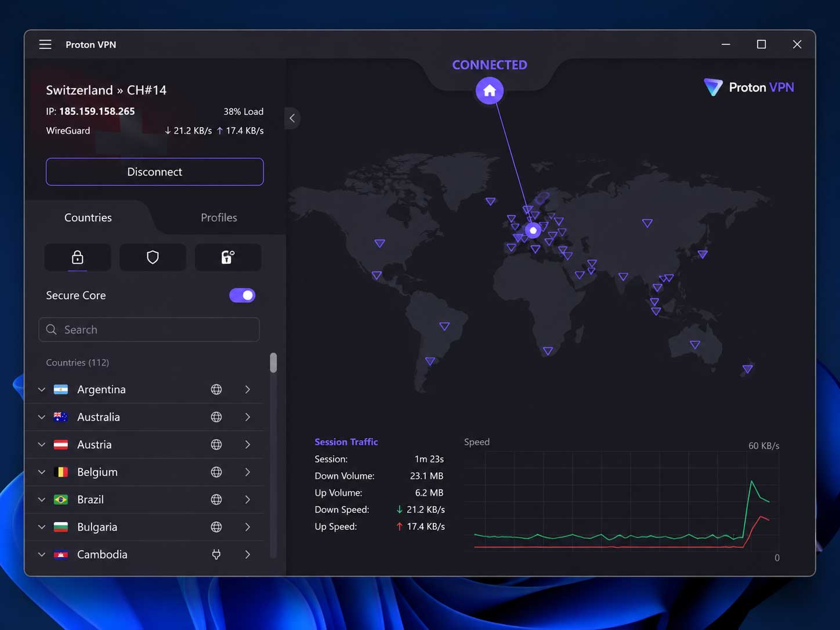Viewport: 840px width, 630px height.
Task: Click the Switzerland » CH#14 server title
Action: 106,90
